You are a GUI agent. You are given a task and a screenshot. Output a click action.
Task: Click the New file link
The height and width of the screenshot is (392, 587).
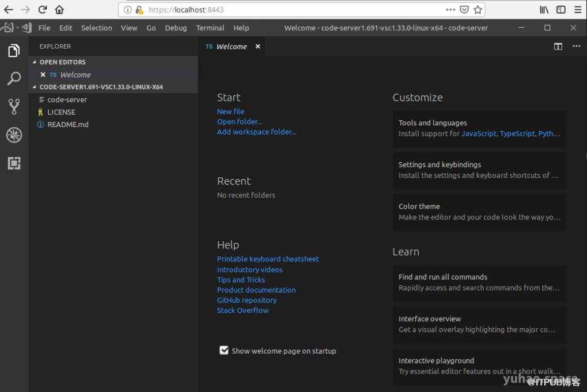point(231,111)
